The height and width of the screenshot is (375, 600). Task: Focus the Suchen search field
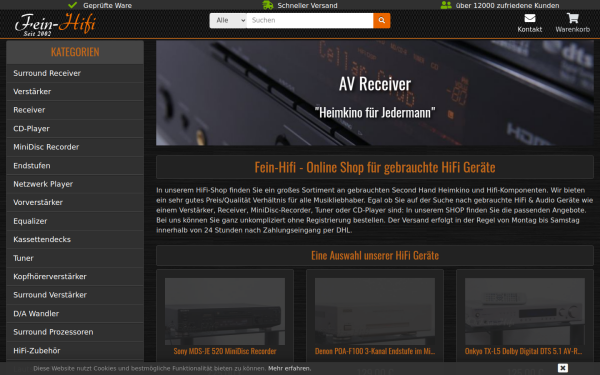310,21
